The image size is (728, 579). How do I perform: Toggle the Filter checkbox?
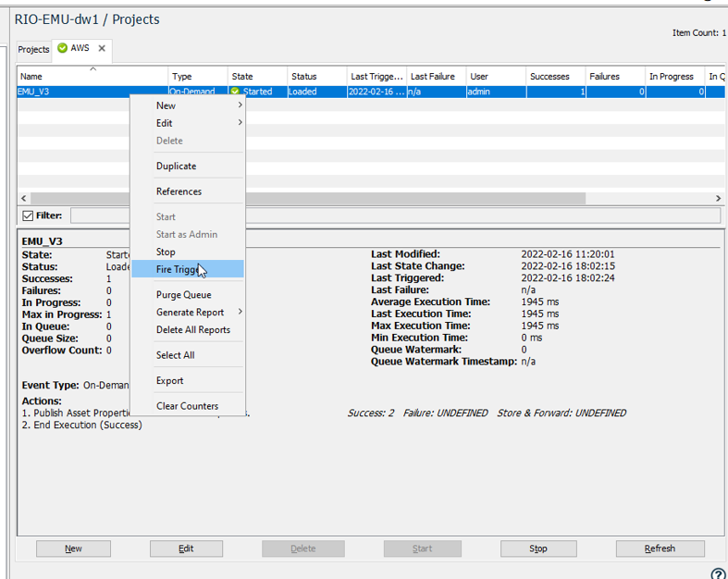[28, 216]
